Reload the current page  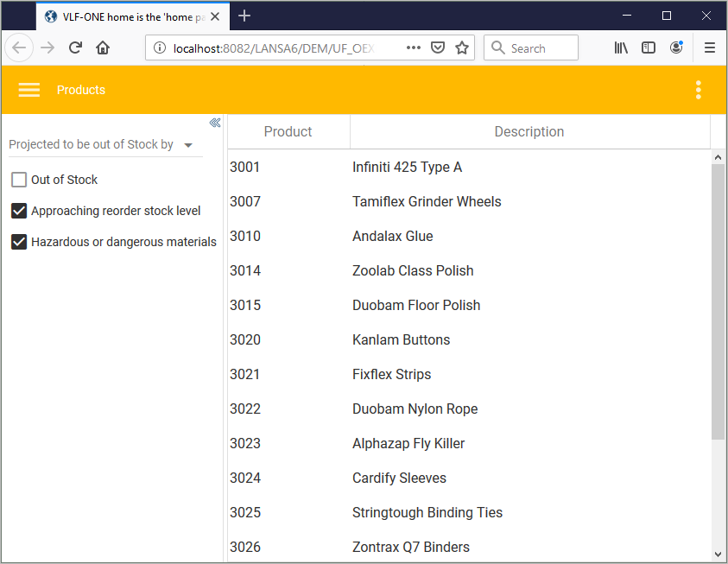[x=75, y=48]
